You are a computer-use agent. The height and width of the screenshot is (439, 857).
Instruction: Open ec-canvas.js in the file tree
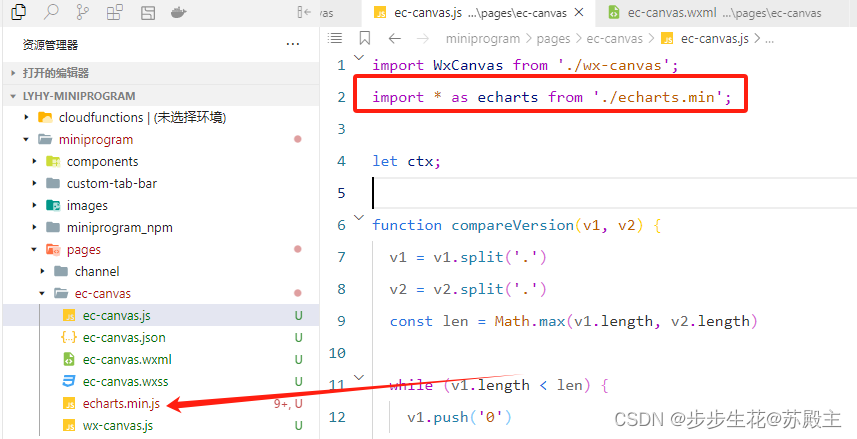click(x=161, y=315)
